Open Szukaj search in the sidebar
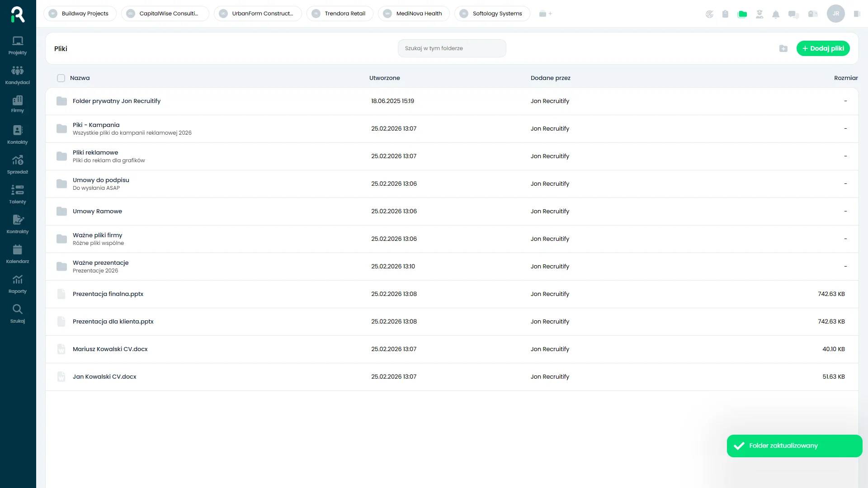 tap(18, 314)
